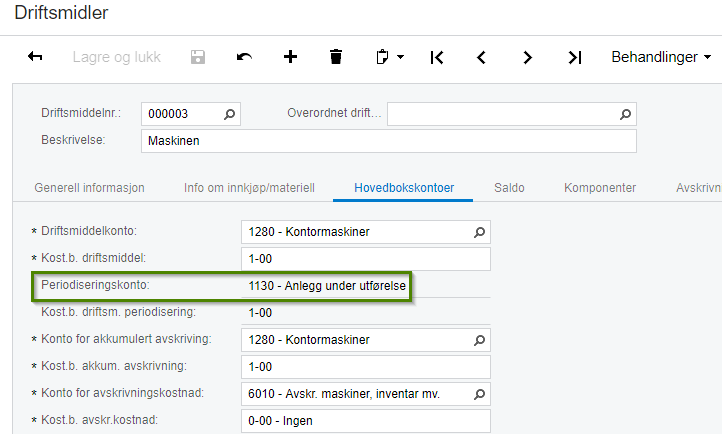This screenshot has width=722, height=434.
Task: Open the partially visible Avskrivn tab
Action: click(x=699, y=188)
